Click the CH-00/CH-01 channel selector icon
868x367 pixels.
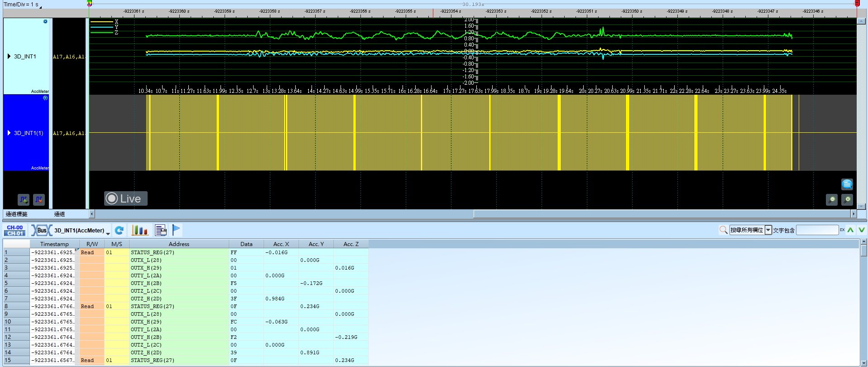[x=15, y=230]
